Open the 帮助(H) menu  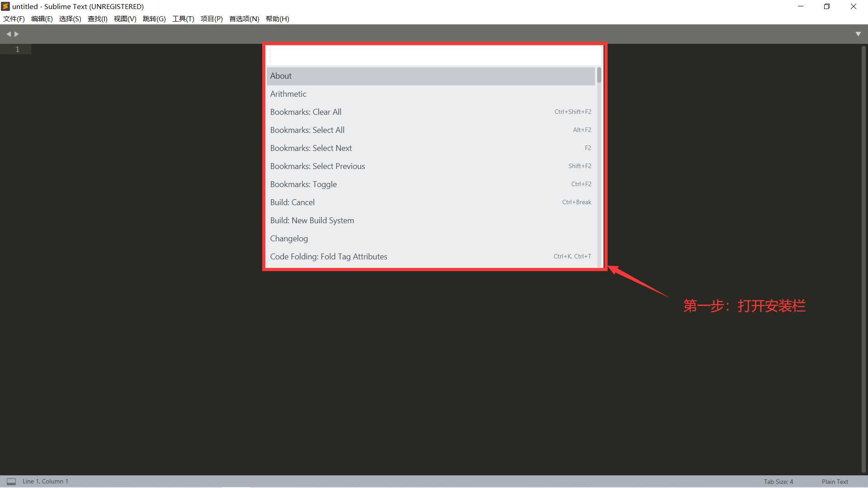coord(277,19)
